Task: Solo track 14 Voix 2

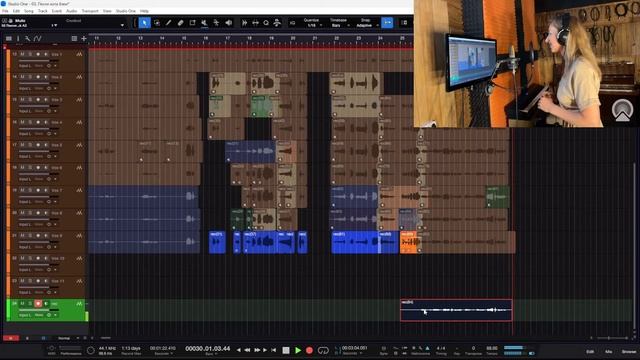Action: point(30,77)
